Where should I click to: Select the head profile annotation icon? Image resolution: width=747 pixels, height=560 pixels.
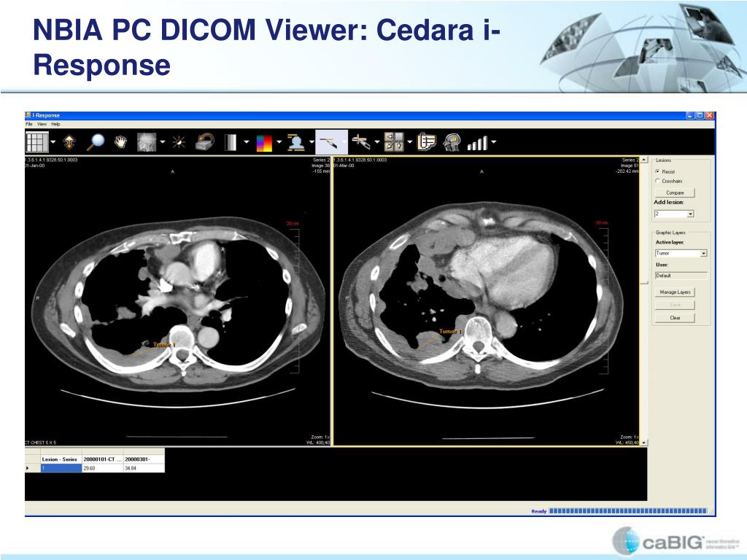tap(452, 142)
